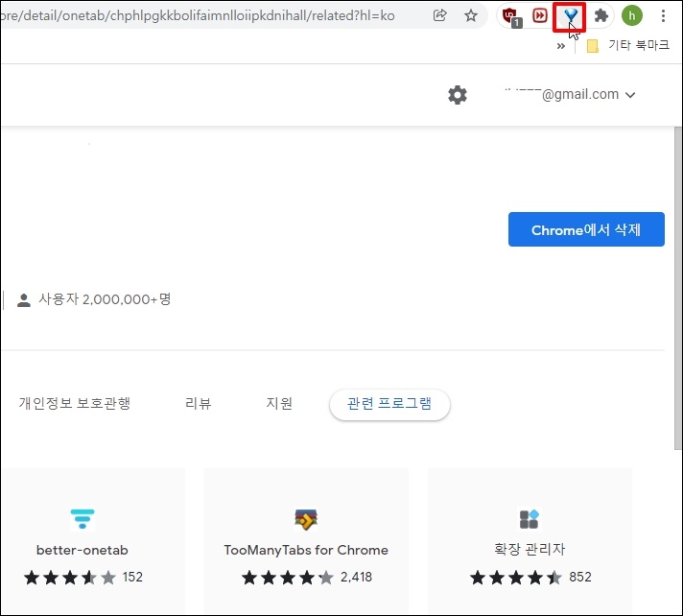Click the better-onetab extension icon
The image size is (683, 616).
82,519
